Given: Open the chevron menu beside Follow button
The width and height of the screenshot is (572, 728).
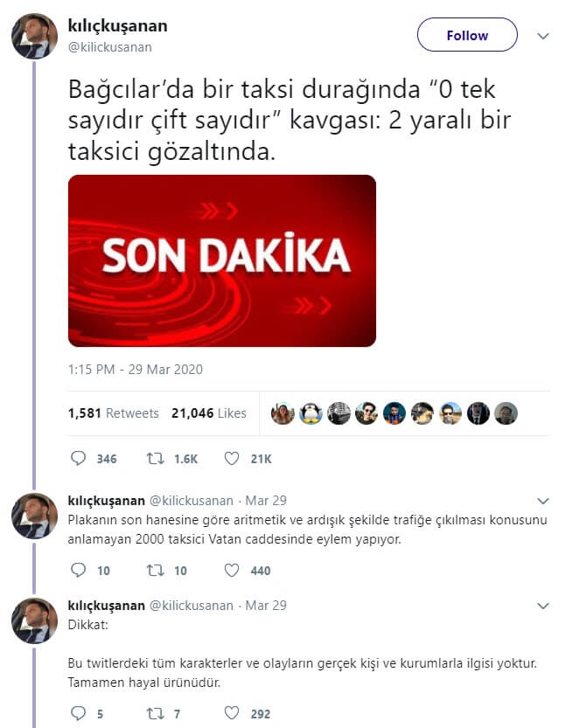Looking at the screenshot, I should pyautogui.click(x=543, y=36).
